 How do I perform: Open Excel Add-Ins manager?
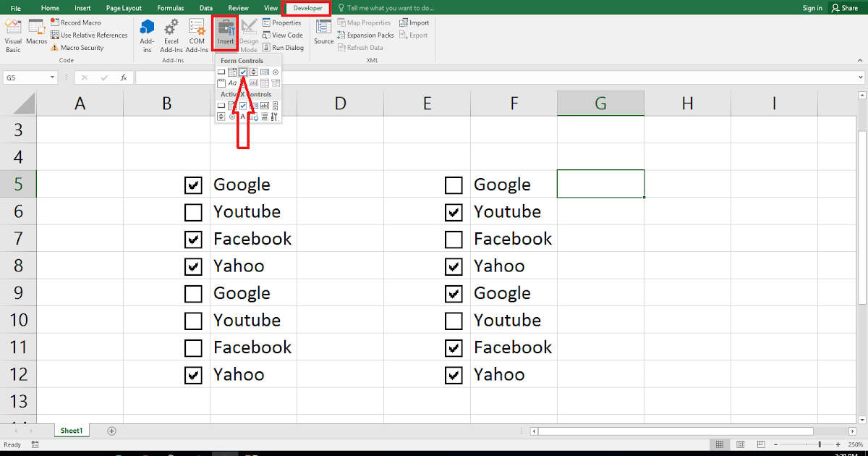tap(171, 36)
